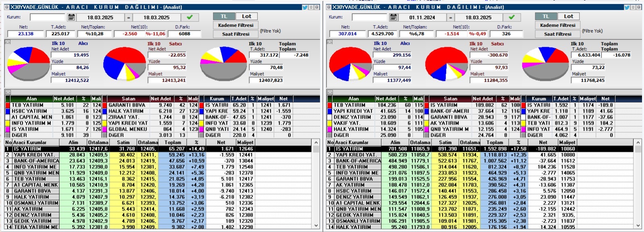Switch right window to Lot mode

[x=569, y=16]
